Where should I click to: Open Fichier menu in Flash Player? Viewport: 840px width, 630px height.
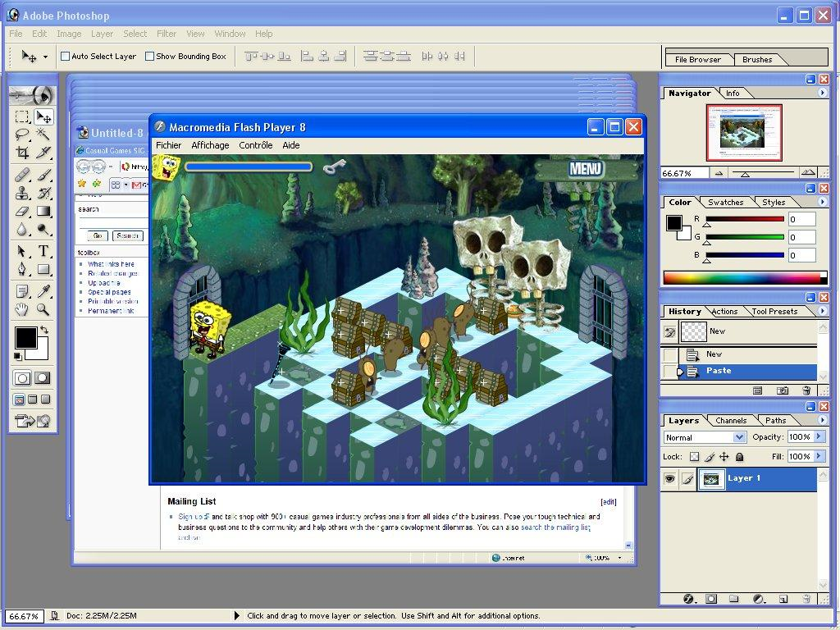pyautogui.click(x=168, y=145)
